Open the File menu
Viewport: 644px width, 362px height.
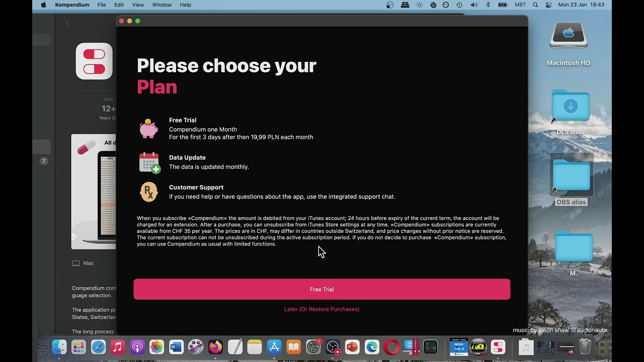(102, 5)
